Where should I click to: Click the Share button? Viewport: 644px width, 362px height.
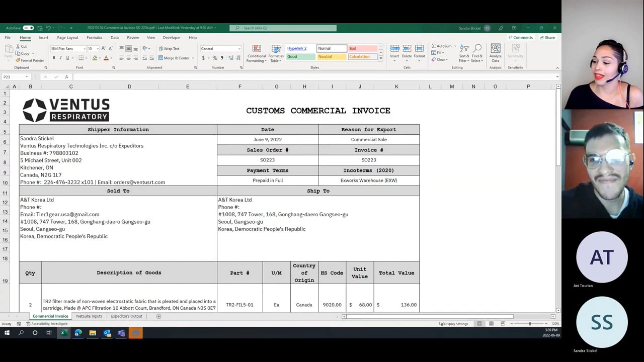[x=547, y=38]
